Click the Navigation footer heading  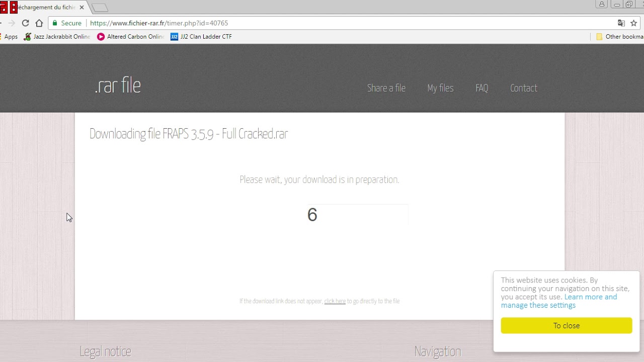pyautogui.click(x=438, y=351)
